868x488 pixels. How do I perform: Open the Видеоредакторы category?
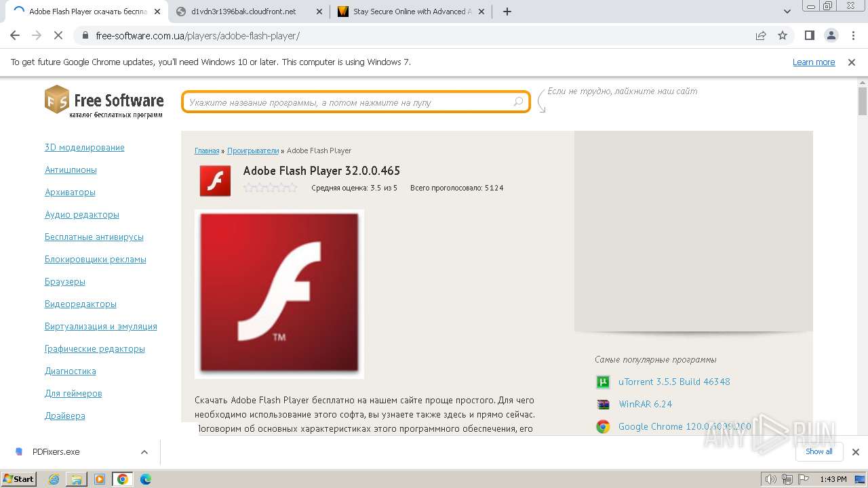click(x=81, y=304)
